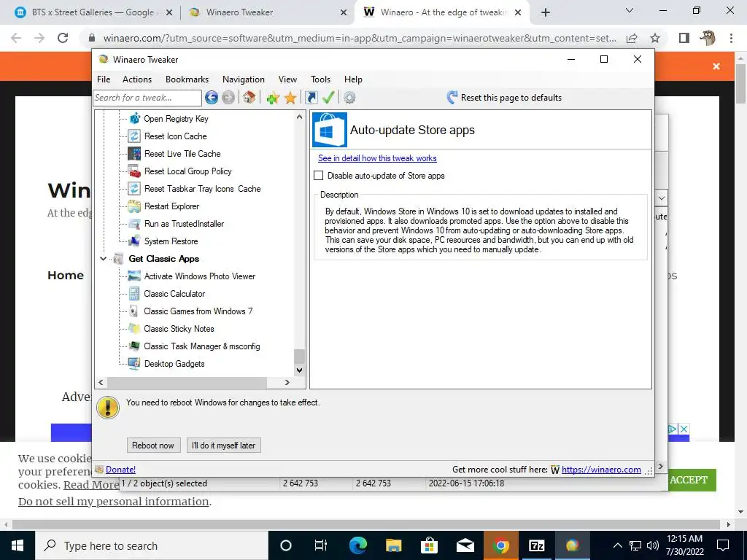
Task: Click the green checkmark toolbar icon
Action: 328,98
